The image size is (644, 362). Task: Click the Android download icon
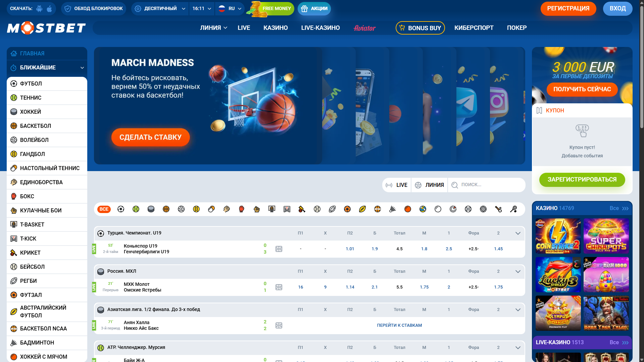[40, 9]
